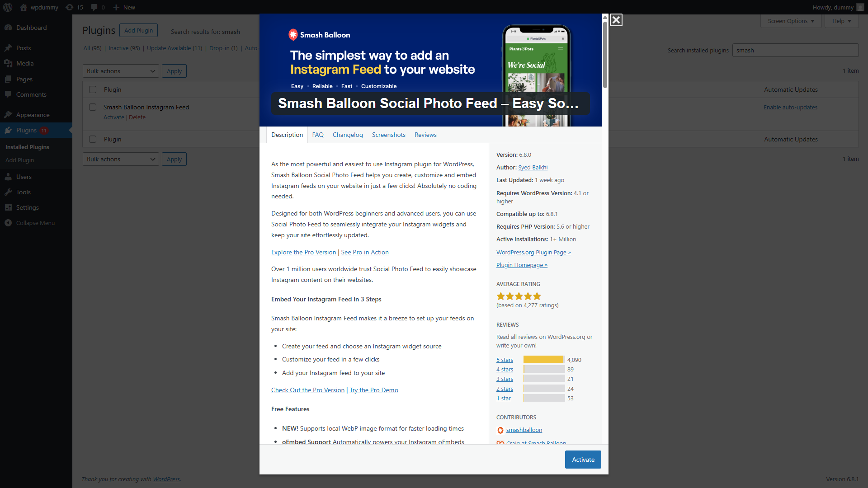Click Try the Pro Demo link
This screenshot has height=488, width=868.
tap(374, 390)
